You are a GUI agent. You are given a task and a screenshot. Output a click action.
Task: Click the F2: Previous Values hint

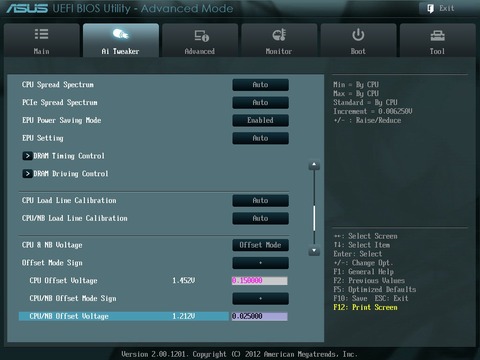pyautogui.click(x=369, y=281)
